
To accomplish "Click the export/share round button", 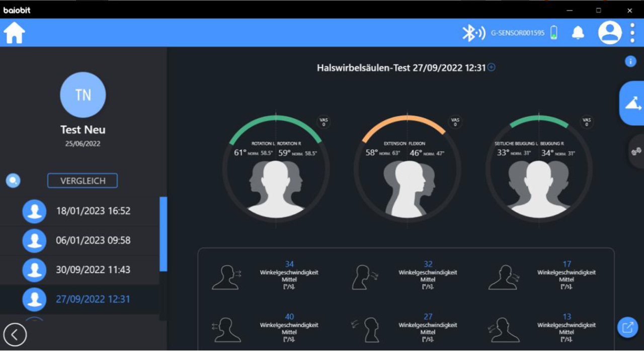I will tap(627, 328).
